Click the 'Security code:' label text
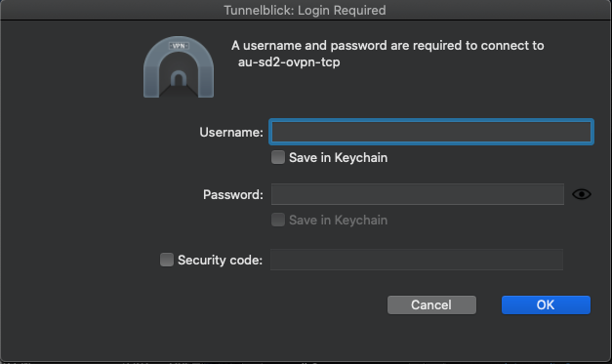This screenshot has width=612, height=364. coord(221,261)
